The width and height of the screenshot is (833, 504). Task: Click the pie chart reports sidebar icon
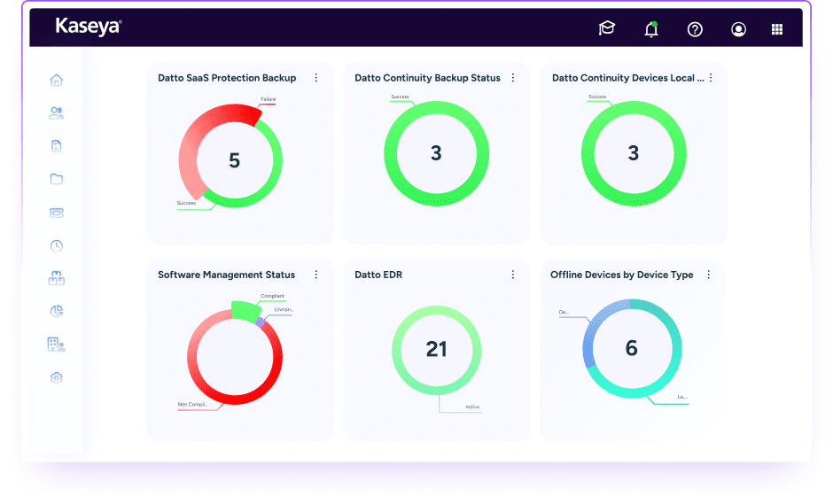tap(57, 311)
